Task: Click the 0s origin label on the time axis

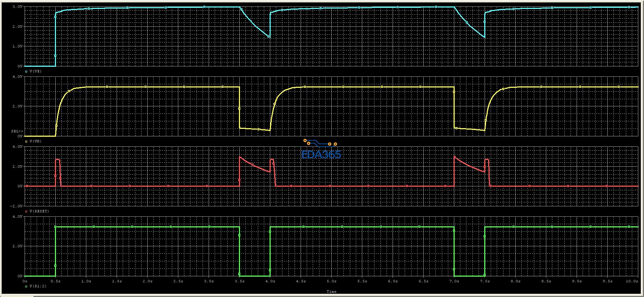Action: (x=25, y=281)
